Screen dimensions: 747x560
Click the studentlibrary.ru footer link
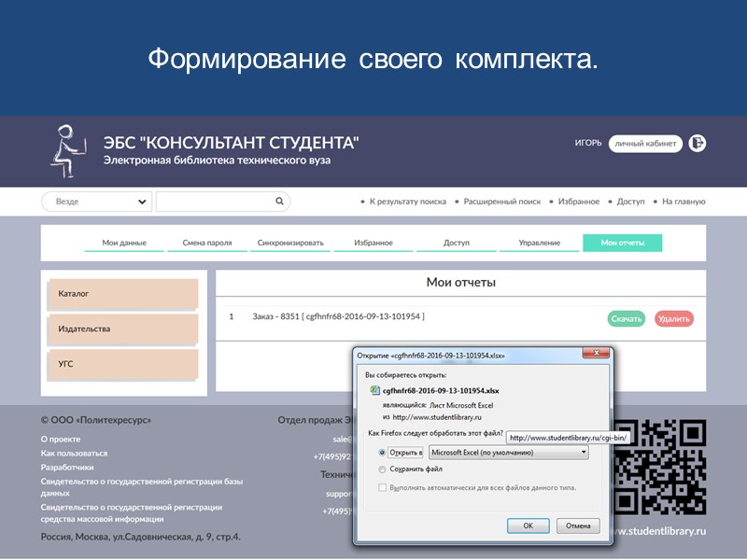[660, 531]
